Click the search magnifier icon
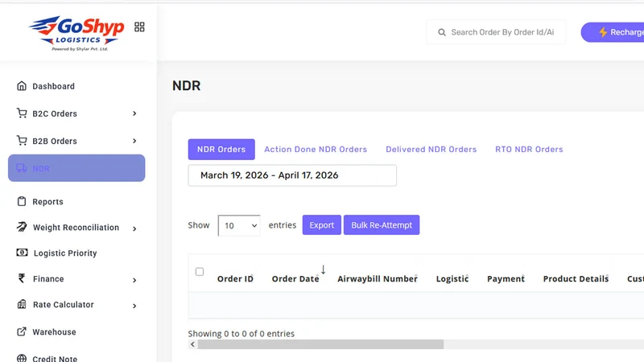This screenshot has width=644, height=362. [x=441, y=32]
